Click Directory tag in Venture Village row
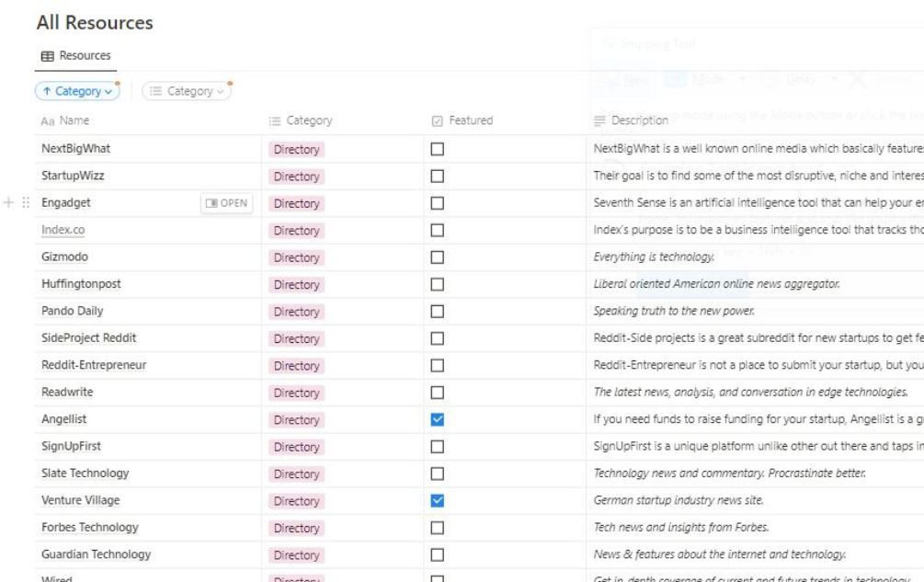This screenshot has width=924, height=582. point(296,501)
